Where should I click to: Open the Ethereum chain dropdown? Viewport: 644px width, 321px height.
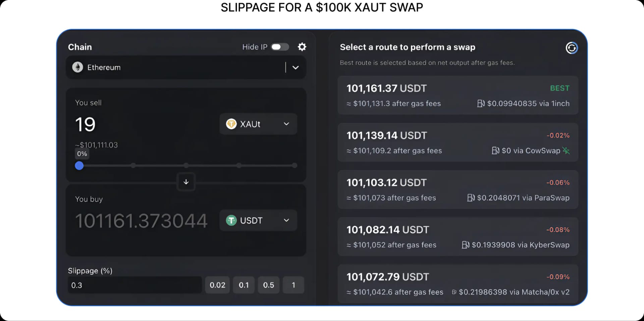click(296, 67)
